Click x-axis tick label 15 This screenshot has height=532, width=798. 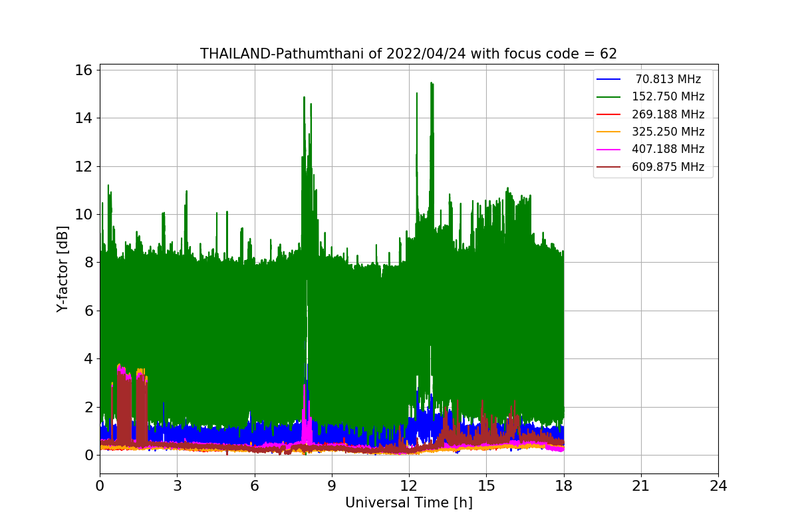click(x=486, y=485)
